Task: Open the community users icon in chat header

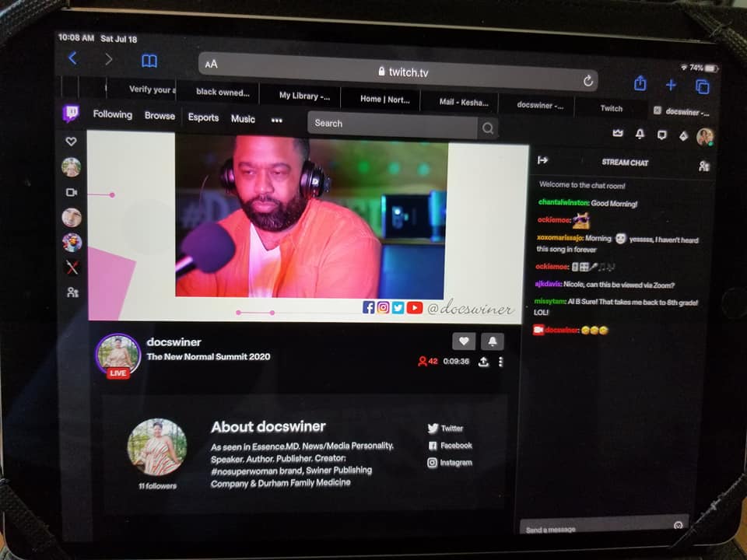Action: pos(703,166)
